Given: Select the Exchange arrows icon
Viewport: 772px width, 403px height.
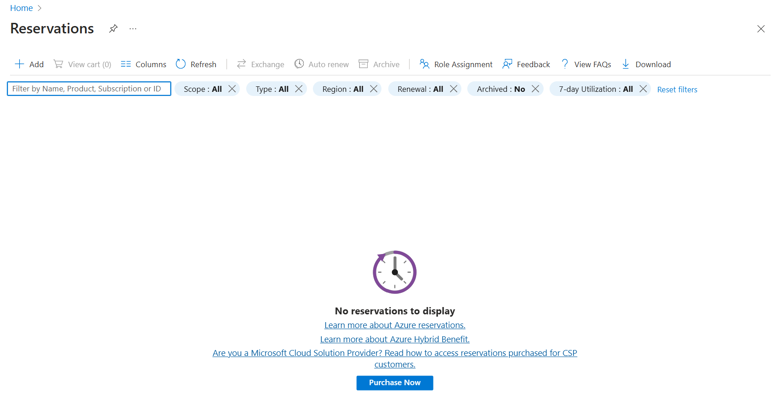Looking at the screenshot, I should [241, 64].
